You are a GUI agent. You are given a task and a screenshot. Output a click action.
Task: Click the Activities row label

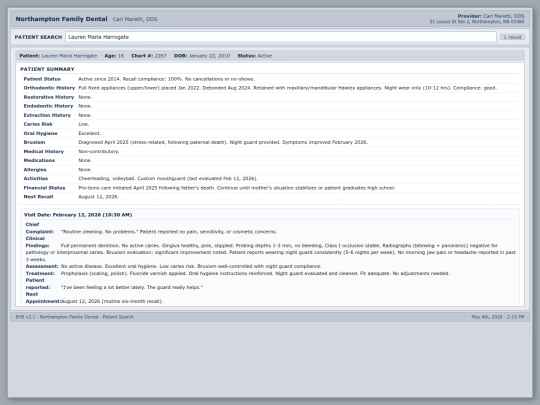pyautogui.click(x=35, y=178)
